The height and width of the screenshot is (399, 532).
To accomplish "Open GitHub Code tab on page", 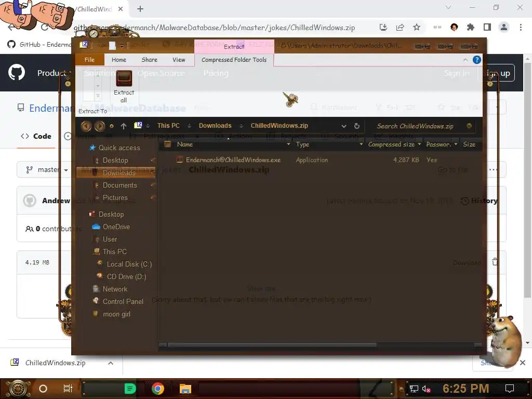I will point(36,136).
